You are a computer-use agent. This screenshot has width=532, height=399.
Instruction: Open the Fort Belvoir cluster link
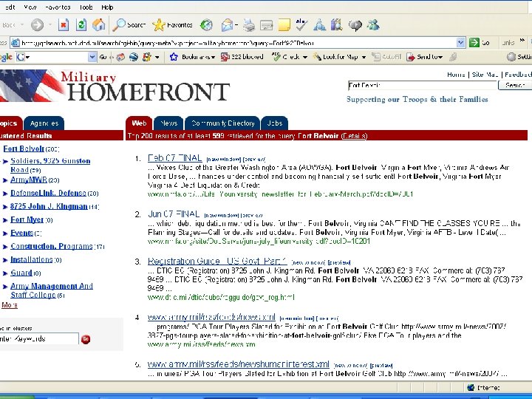pyautogui.click(x=24, y=149)
